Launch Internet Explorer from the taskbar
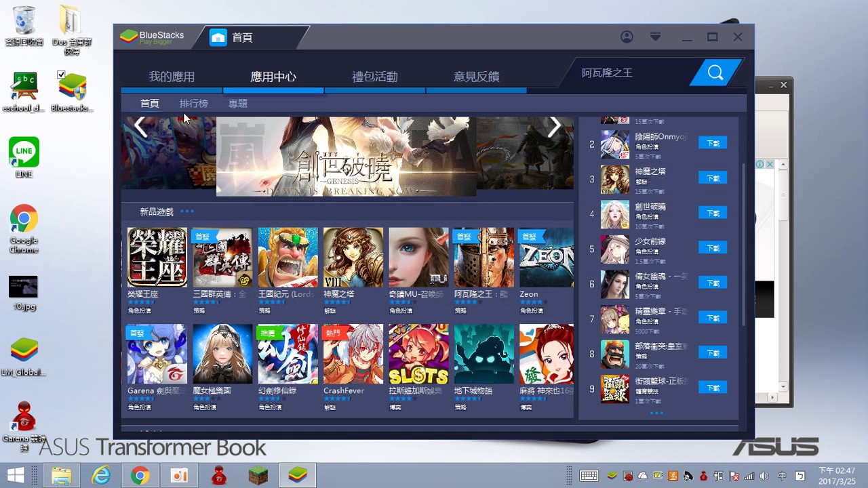This screenshot has width=868, height=488. [x=101, y=476]
